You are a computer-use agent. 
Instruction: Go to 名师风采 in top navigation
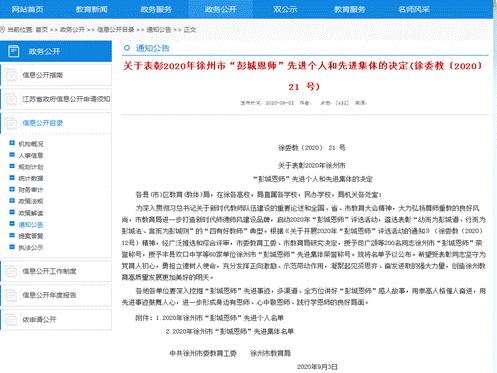click(x=414, y=9)
